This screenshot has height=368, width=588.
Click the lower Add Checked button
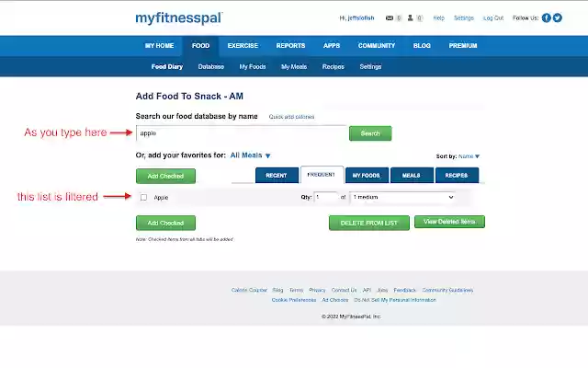click(165, 223)
